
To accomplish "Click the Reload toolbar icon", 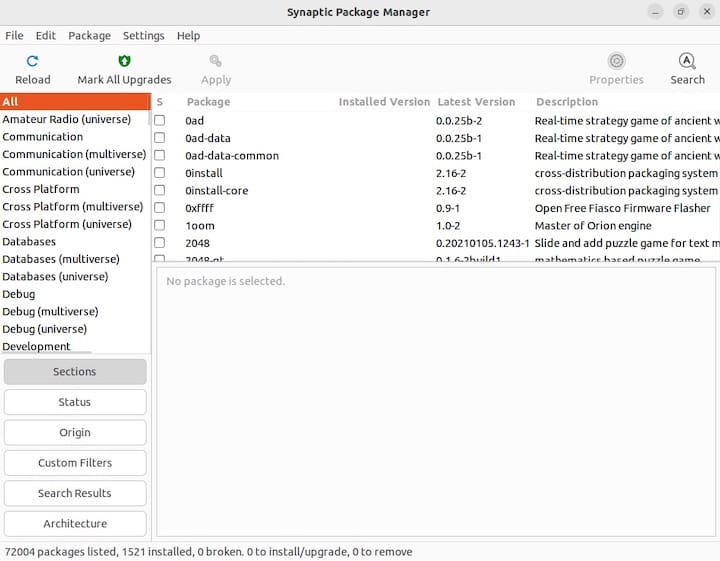I will coord(33,61).
